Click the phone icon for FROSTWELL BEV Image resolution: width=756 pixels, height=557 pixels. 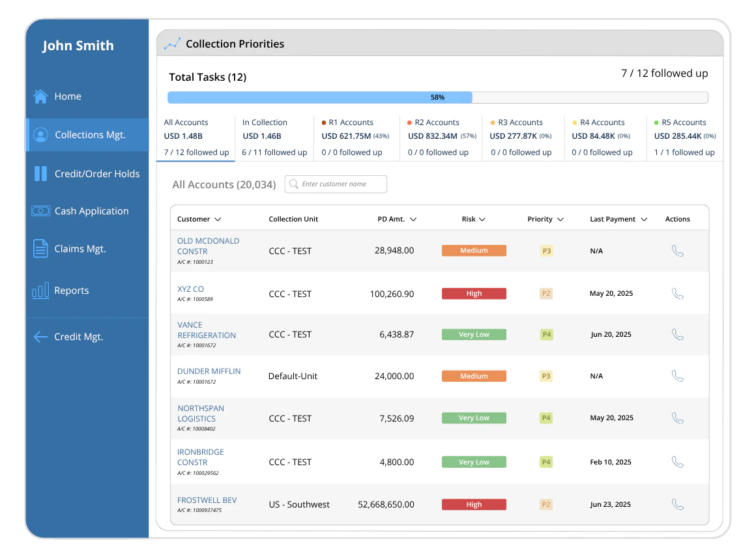click(677, 504)
